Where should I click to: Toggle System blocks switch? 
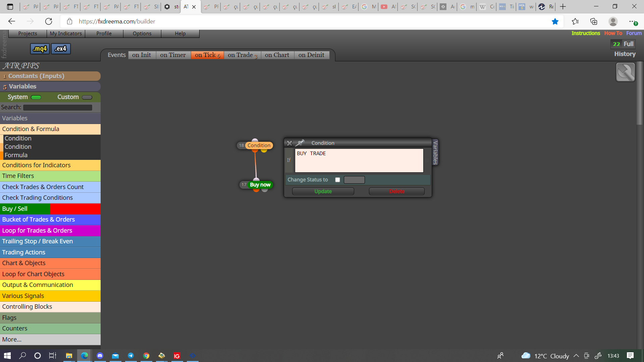[x=36, y=97]
